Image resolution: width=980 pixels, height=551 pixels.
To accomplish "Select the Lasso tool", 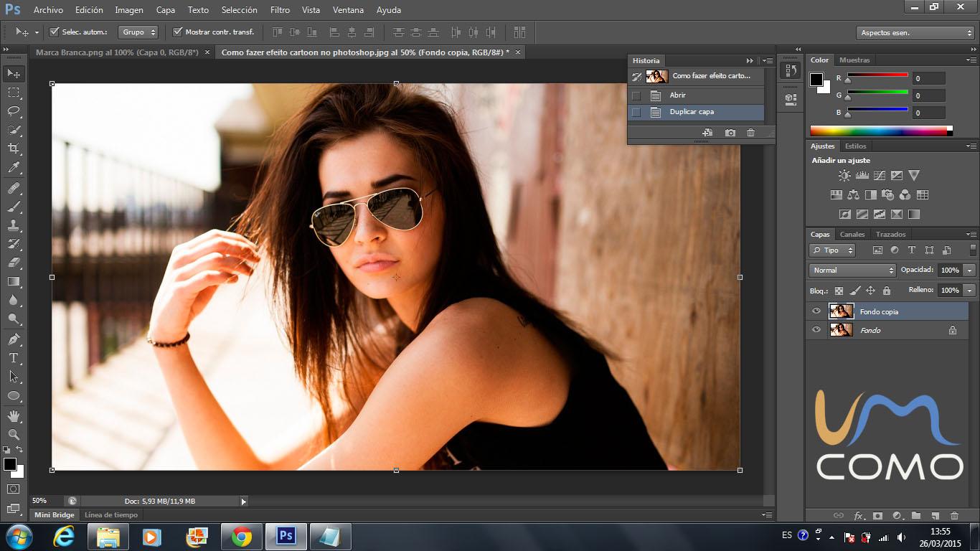I will [x=13, y=111].
